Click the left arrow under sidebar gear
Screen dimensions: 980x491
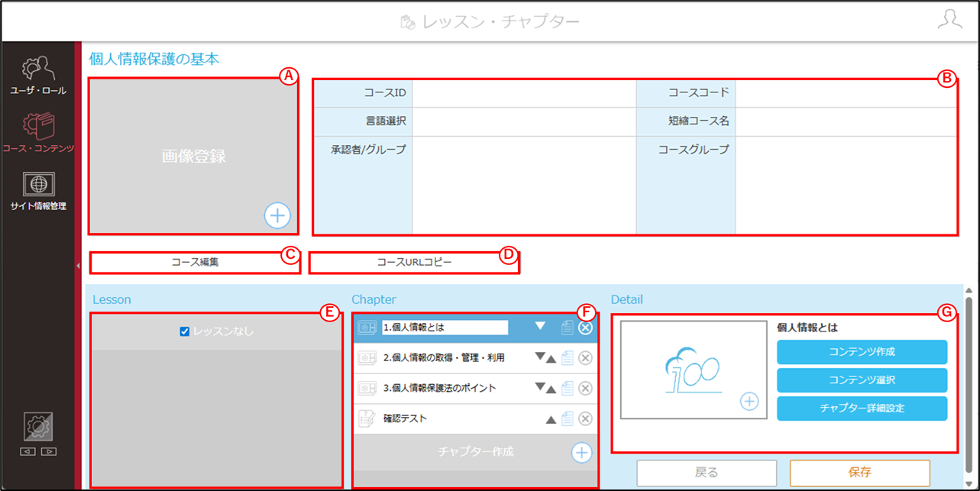(28, 452)
